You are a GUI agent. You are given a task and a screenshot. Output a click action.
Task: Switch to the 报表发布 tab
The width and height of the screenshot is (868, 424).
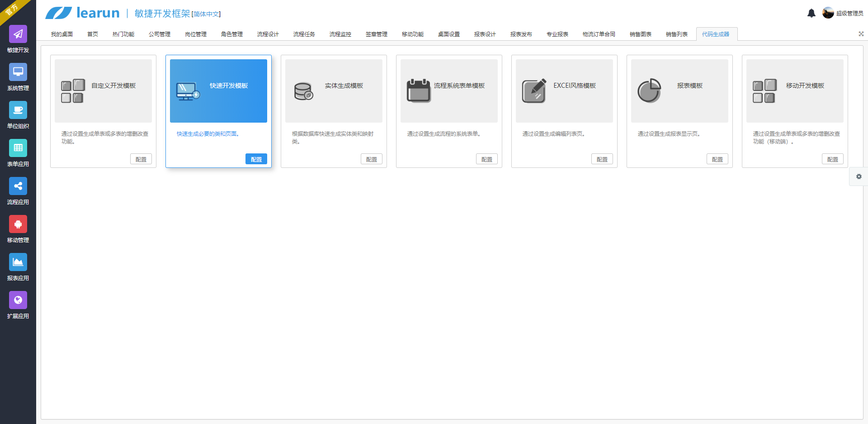click(521, 34)
